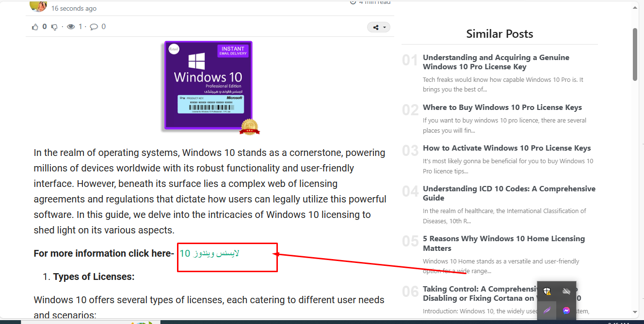Open '5 Reasons Why Windows 10 Home Licensing Matters'

[504, 244]
